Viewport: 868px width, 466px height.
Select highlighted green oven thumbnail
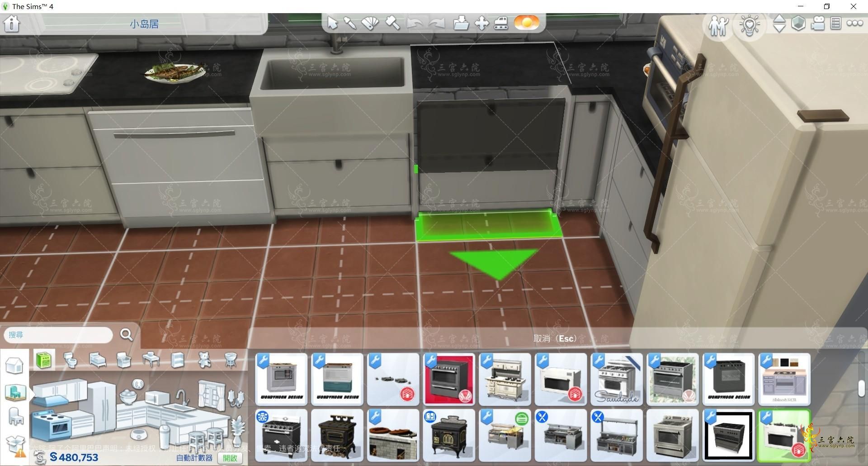tap(784, 435)
